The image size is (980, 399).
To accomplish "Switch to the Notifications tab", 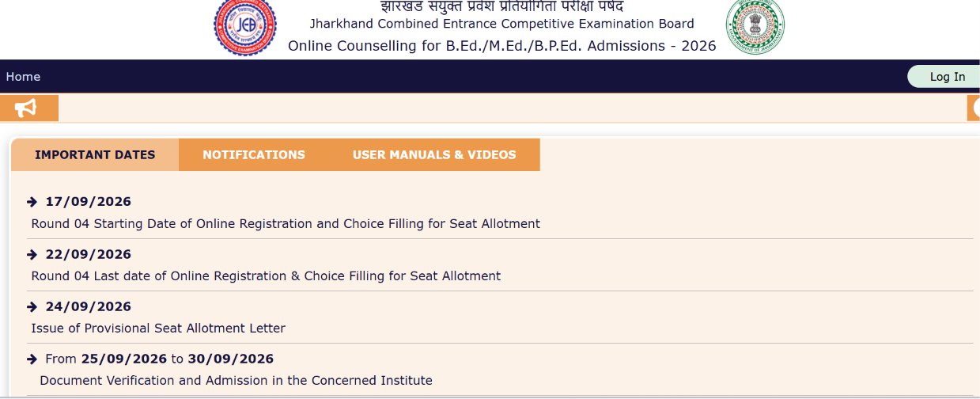I will click(254, 154).
